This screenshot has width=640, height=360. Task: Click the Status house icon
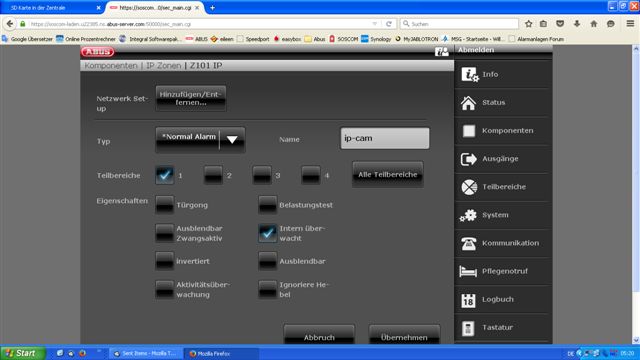tap(469, 103)
